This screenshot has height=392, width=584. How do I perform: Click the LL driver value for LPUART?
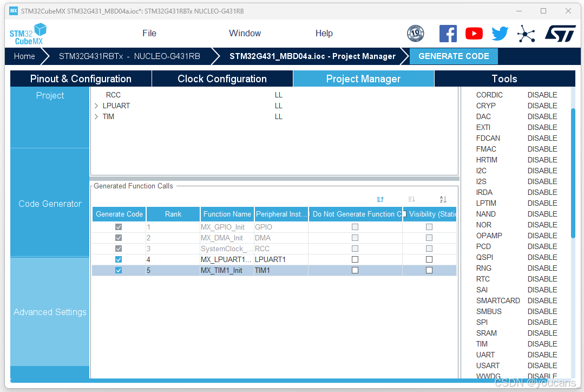coord(279,106)
